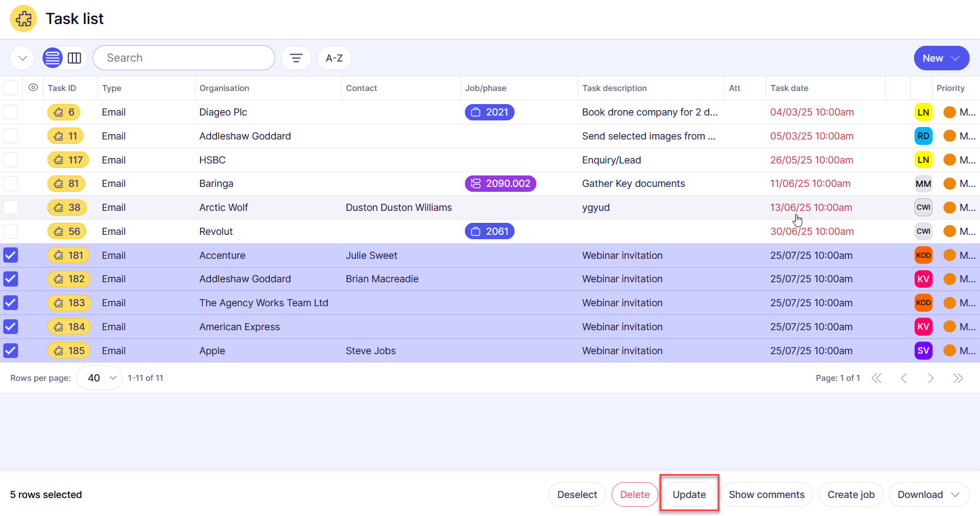980x516 pixels.
Task: Click the eye visibility column icon
Action: point(33,88)
